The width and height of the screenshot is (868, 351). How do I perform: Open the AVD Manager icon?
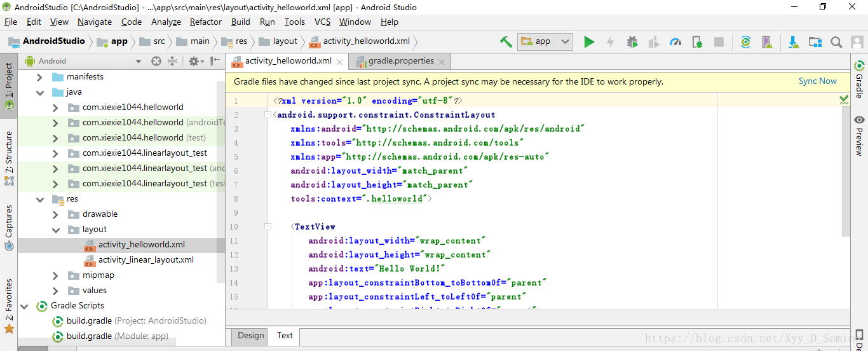[x=767, y=42]
